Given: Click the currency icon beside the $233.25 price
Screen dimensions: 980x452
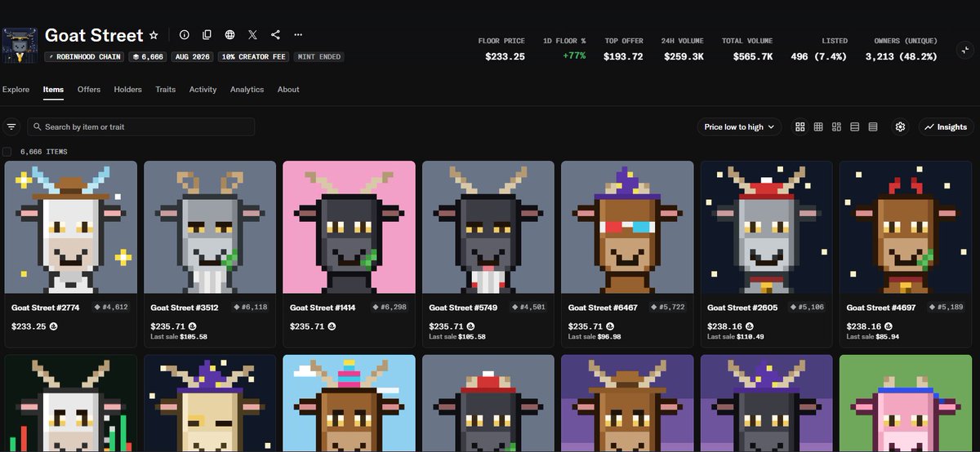Looking at the screenshot, I should click(53, 326).
